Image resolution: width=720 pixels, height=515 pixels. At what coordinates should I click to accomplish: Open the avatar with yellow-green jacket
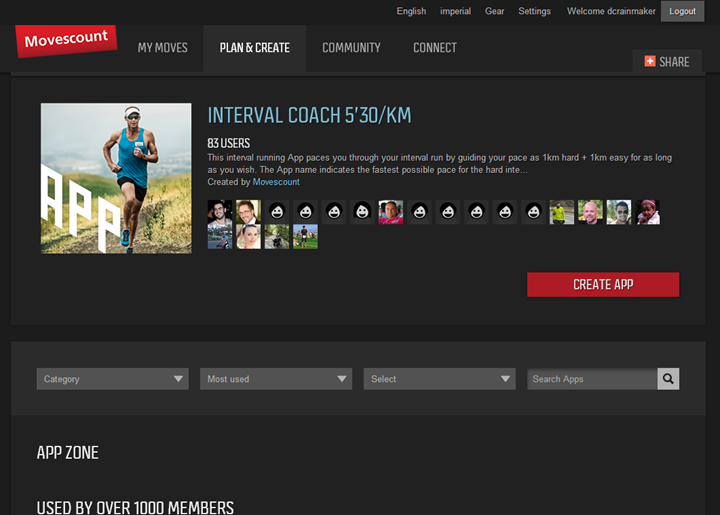tap(562, 212)
